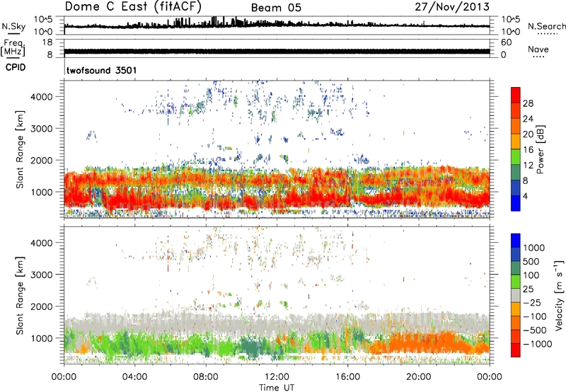Click '4000' tick on power panel axis
This screenshot has width=566, height=392.
coord(42,97)
